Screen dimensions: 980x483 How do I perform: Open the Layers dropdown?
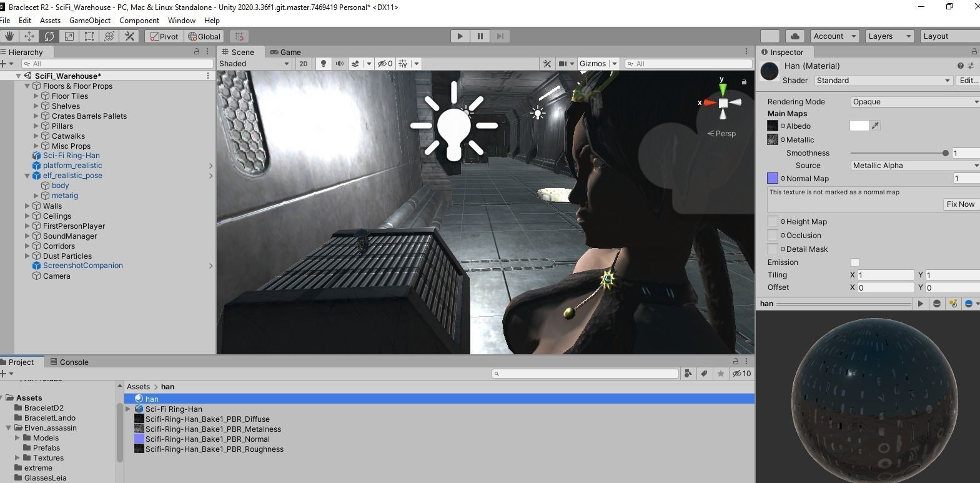pyautogui.click(x=889, y=36)
